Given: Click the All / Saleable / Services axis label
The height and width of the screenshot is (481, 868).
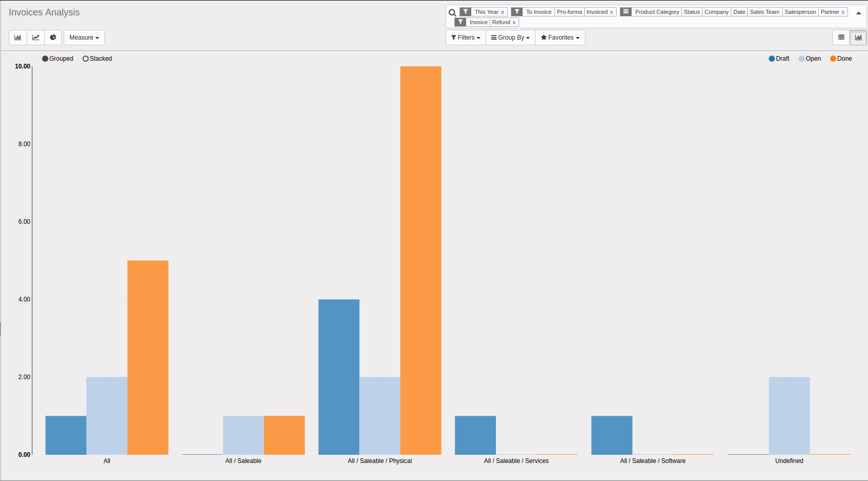Looking at the screenshot, I should pyautogui.click(x=516, y=461).
